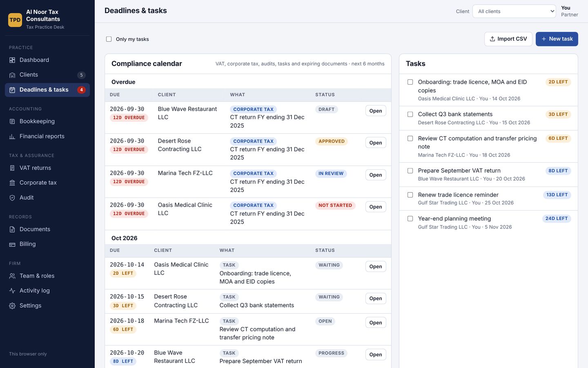The width and height of the screenshot is (588, 368).
Task: Click the TPD logo badge
Action: pos(15,20)
